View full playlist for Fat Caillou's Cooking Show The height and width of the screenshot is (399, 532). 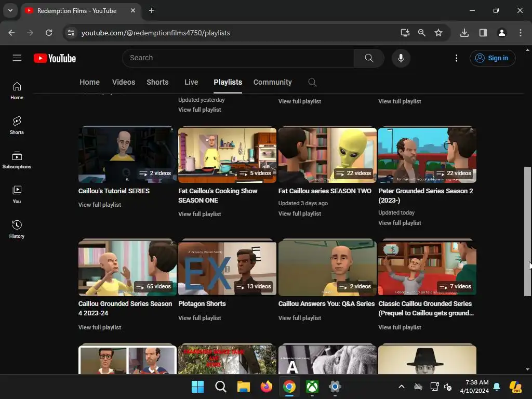click(x=200, y=214)
